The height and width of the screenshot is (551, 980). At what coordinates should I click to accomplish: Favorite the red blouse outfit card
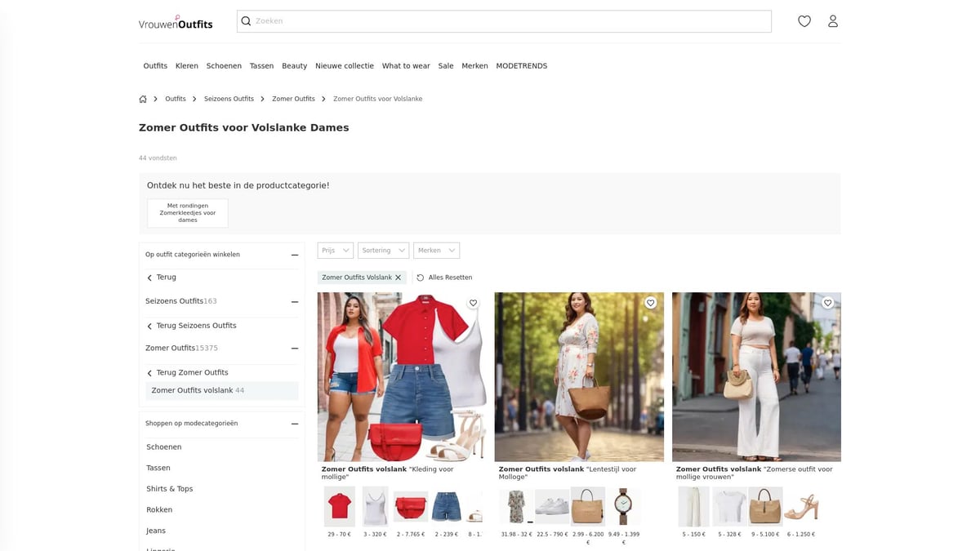pos(473,302)
